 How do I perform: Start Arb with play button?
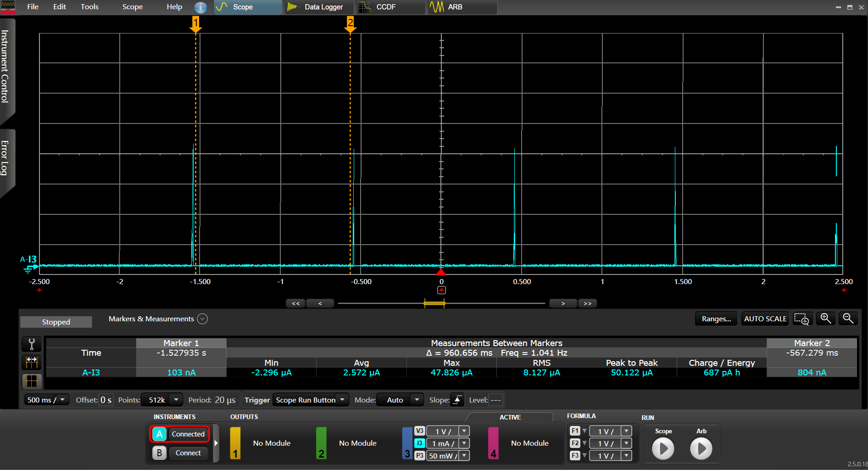click(x=701, y=448)
